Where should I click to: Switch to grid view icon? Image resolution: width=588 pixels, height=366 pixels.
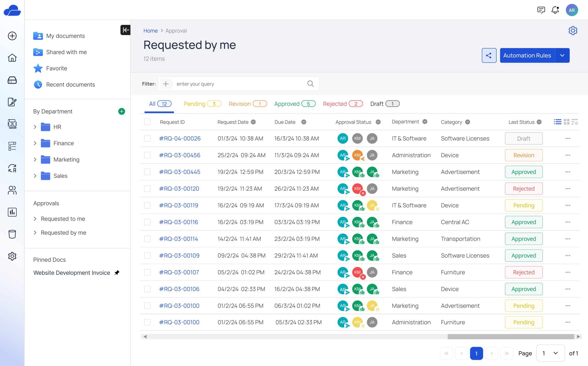[566, 122]
